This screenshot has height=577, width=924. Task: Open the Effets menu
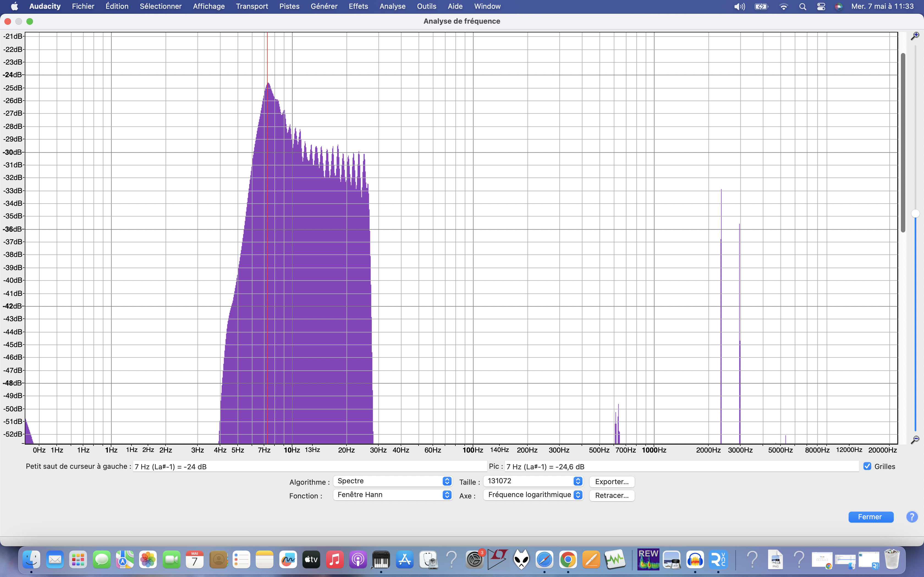click(358, 7)
